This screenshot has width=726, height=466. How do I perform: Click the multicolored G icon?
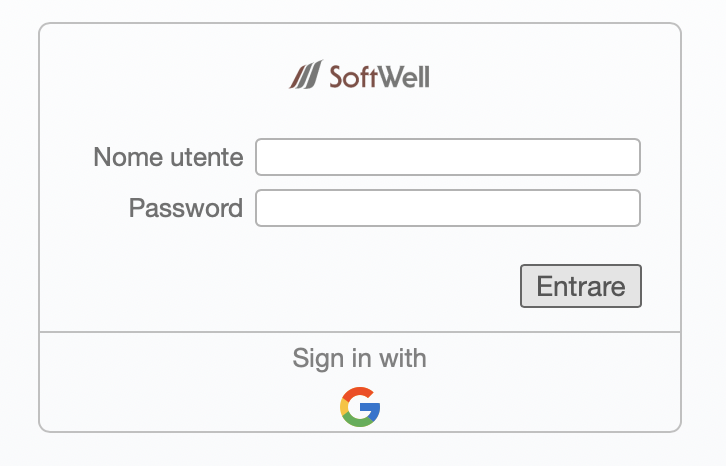click(x=360, y=407)
